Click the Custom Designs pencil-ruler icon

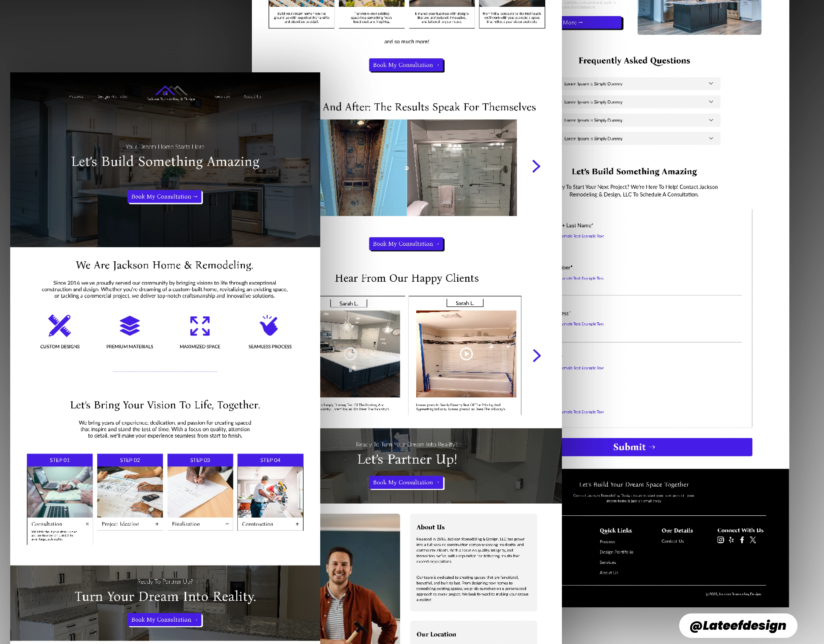click(x=60, y=325)
